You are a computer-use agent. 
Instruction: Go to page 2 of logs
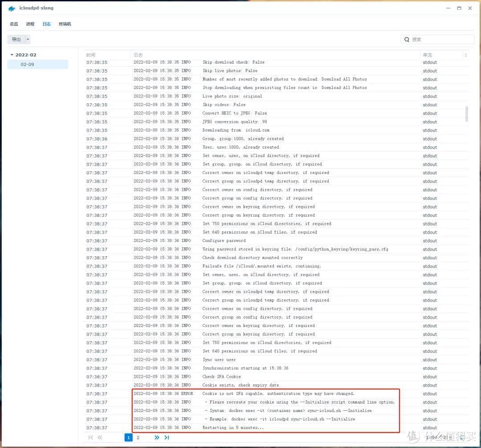click(138, 437)
